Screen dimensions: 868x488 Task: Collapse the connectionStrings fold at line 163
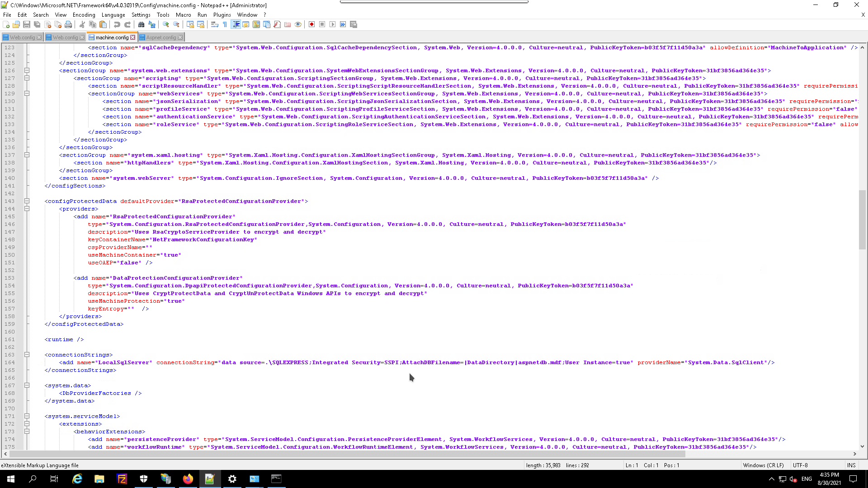click(x=27, y=355)
